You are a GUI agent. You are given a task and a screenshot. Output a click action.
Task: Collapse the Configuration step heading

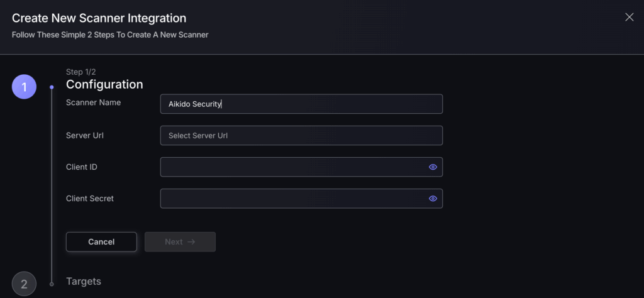coord(104,84)
